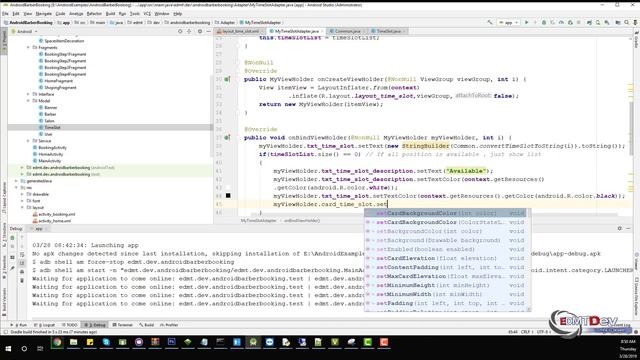Viewport: 640px width, 360px height.
Task: Hide the Project tool window minimize icon
Action: click(209, 31)
